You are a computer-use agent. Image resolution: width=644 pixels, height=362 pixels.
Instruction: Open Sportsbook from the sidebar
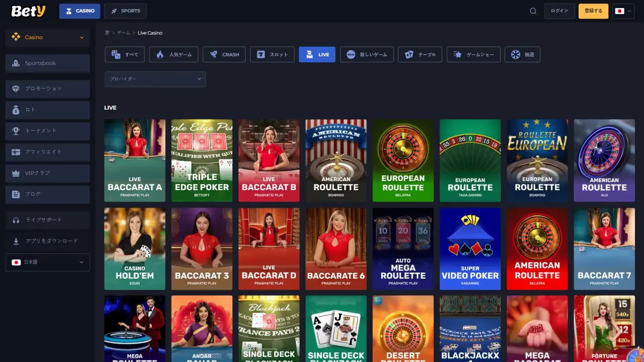pos(48,63)
